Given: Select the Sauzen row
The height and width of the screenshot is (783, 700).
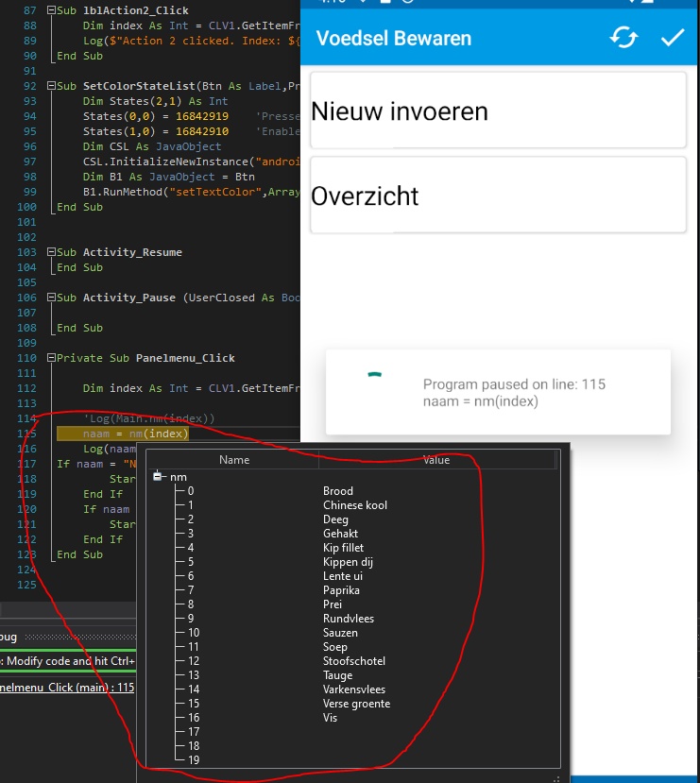Looking at the screenshot, I should (x=353, y=633).
